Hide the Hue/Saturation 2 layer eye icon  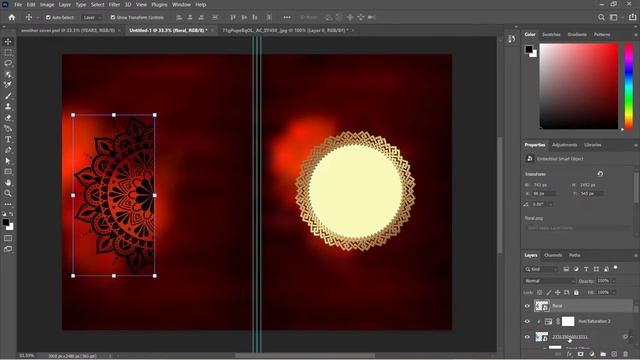tap(527, 321)
